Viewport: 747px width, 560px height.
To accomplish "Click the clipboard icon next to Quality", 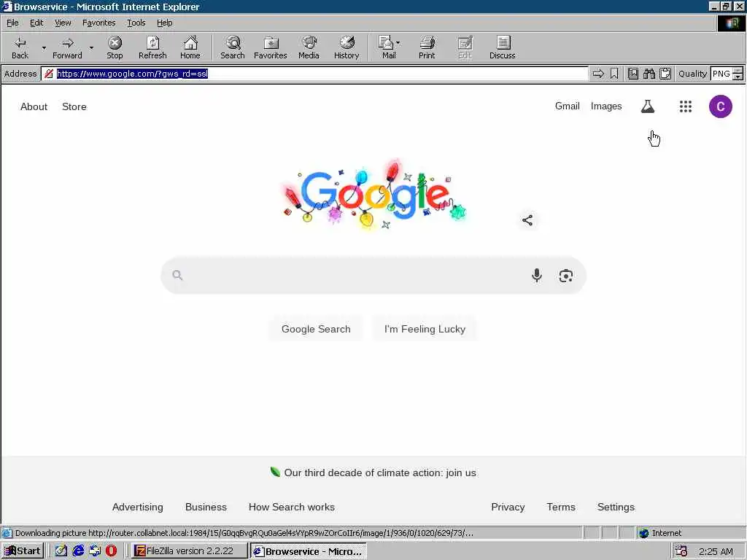I will [x=665, y=74].
